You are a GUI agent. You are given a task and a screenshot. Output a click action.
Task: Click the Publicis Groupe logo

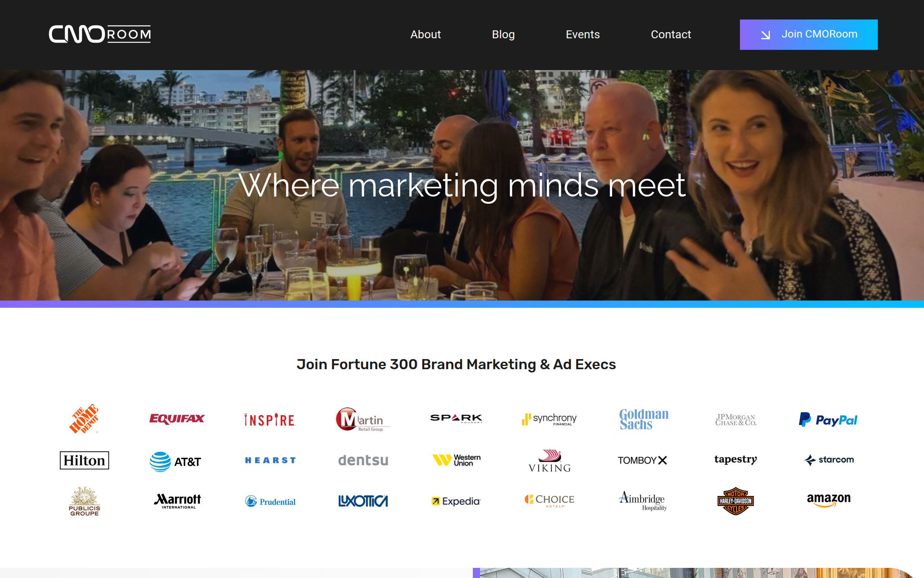click(84, 501)
